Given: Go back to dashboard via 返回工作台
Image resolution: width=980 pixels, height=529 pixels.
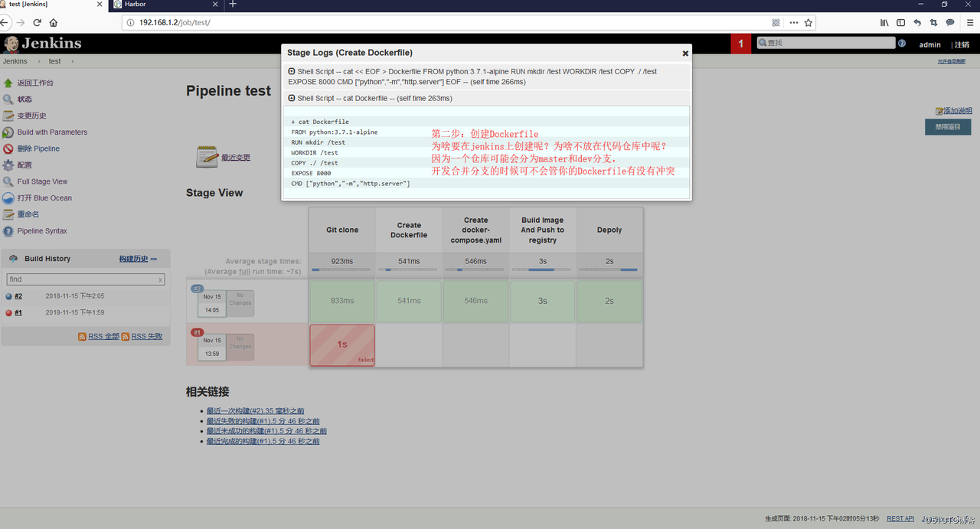Looking at the screenshot, I should (35, 83).
